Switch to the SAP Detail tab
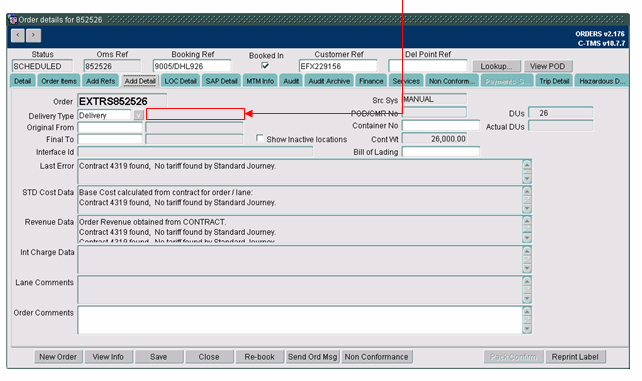Viewport: 642px width, 381px height. tap(222, 81)
